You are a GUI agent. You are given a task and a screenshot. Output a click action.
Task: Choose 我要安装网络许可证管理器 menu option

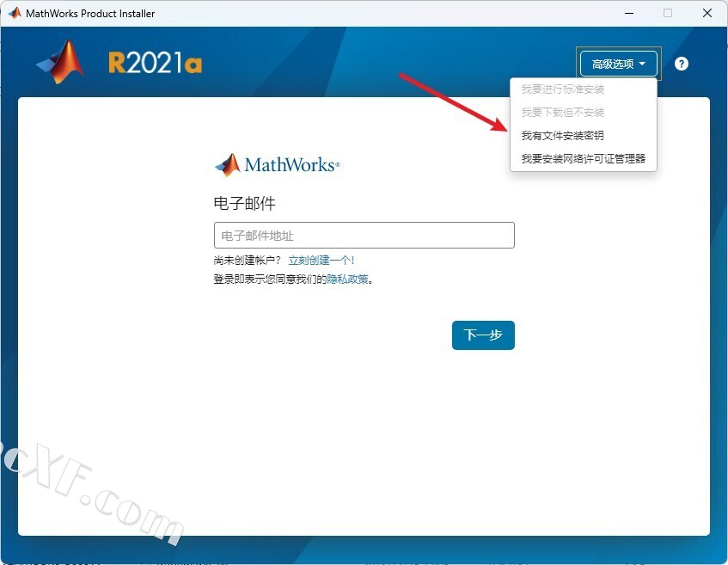(x=583, y=159)
